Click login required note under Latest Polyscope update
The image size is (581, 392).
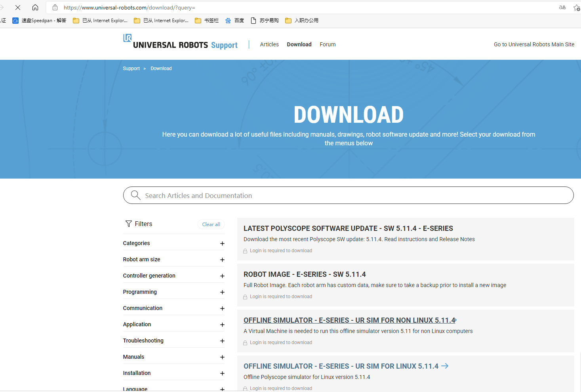point(278,251)
